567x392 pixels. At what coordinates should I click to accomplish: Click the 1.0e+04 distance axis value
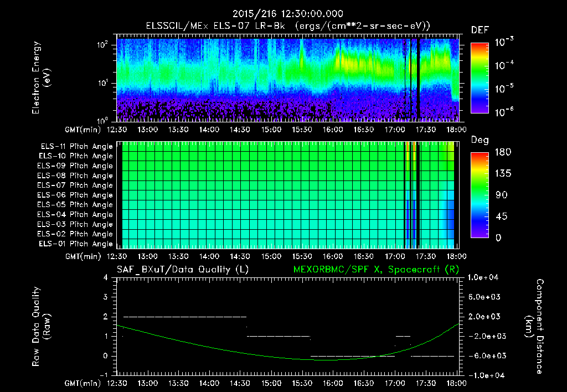point(483,277)
